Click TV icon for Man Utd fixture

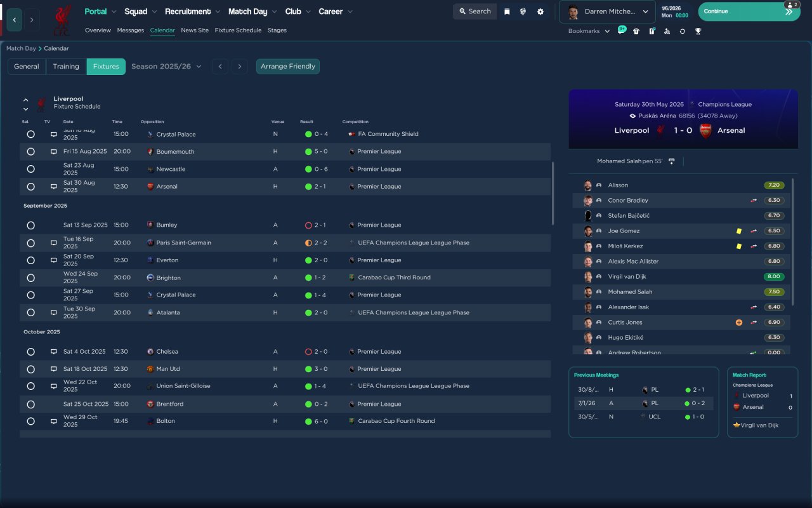tap(53, 369)
